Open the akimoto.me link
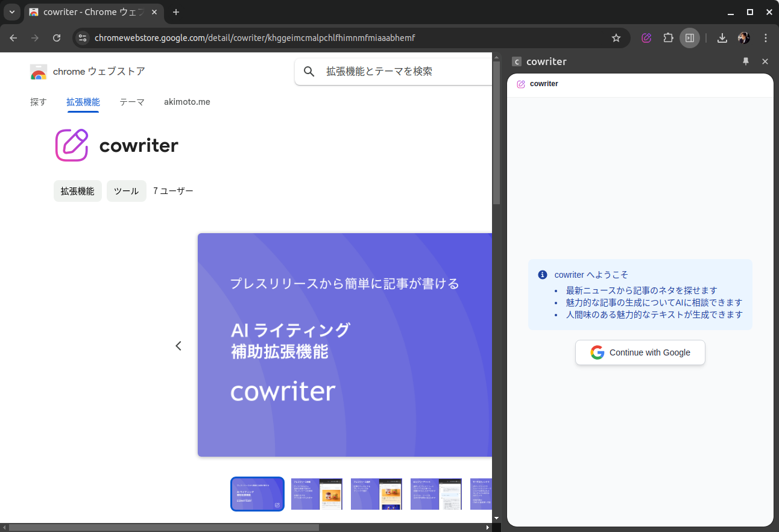This screenshot has width=779, height=532. 187,102
